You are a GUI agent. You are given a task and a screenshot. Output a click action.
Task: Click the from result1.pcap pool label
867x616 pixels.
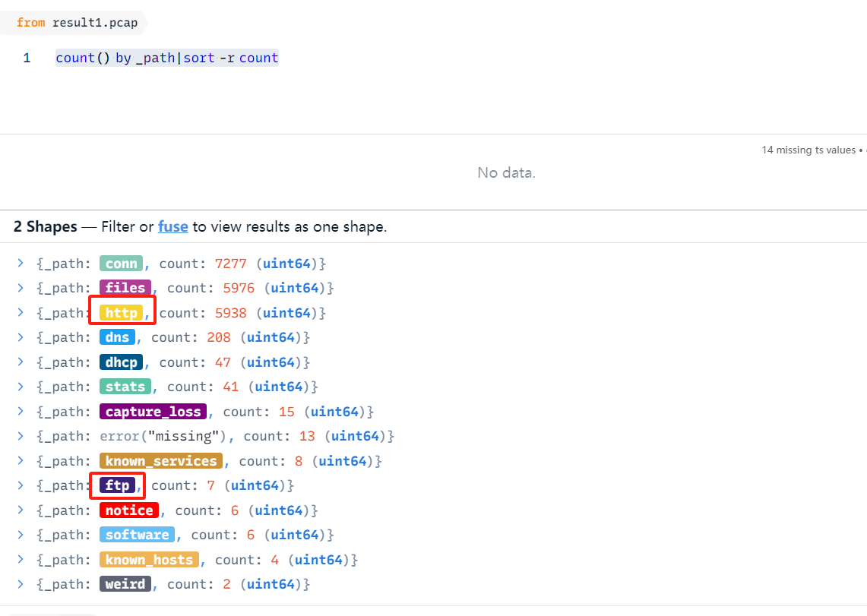coord(77,23)
